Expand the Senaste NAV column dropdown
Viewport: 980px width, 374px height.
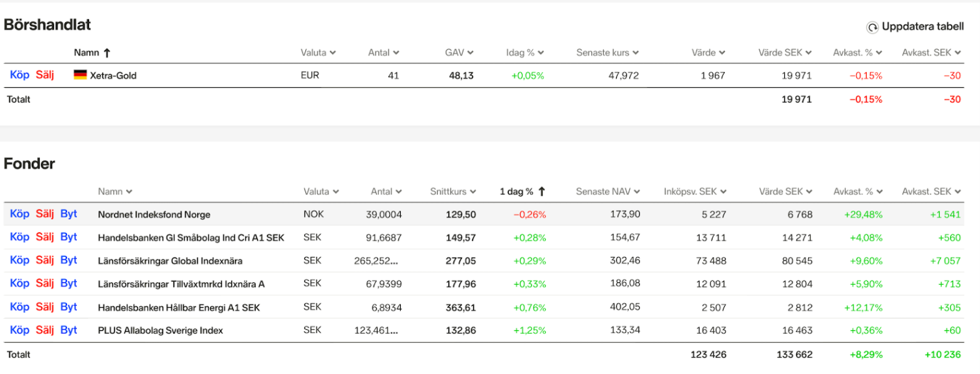coord(636,192)
